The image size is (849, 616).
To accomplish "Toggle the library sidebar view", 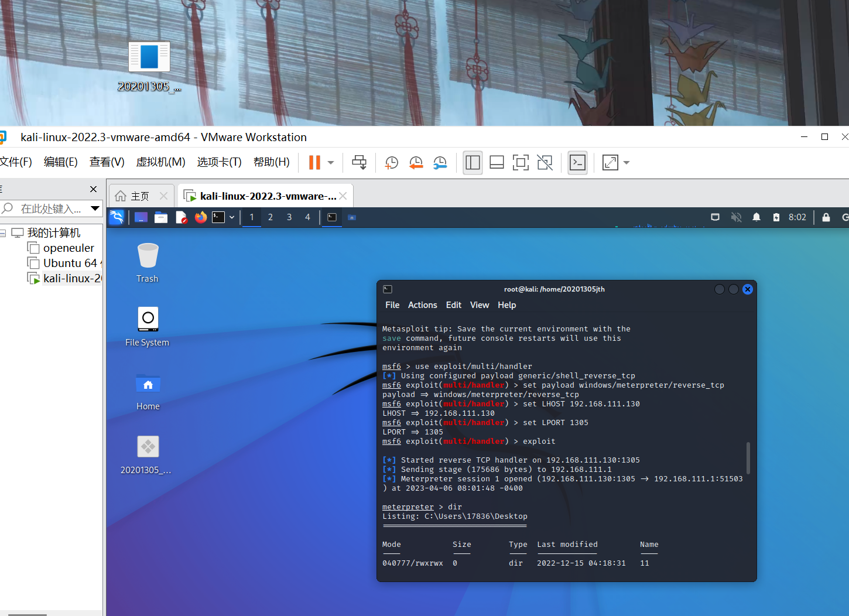I will (473, 162).
